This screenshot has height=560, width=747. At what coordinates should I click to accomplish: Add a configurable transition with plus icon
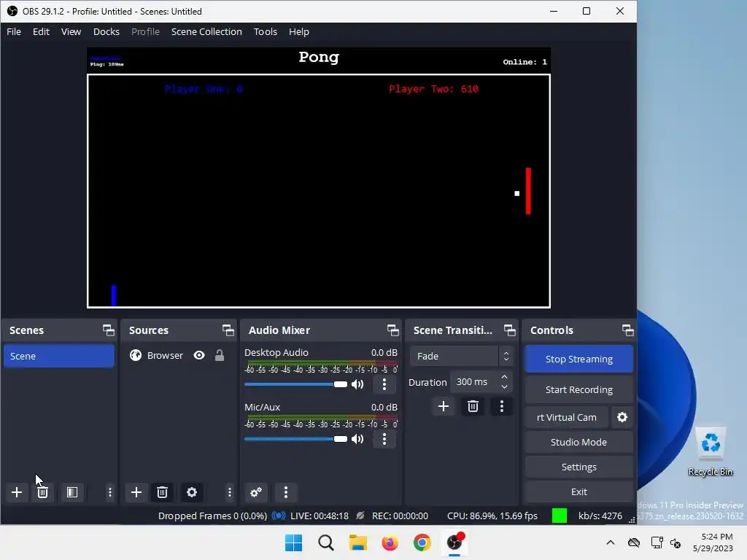click(x=444, y=406)
